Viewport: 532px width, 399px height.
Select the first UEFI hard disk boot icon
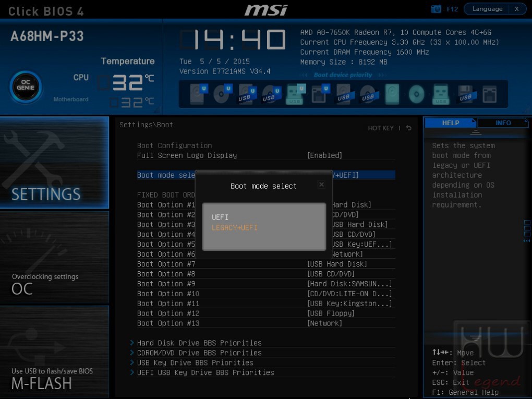point(199,94)
